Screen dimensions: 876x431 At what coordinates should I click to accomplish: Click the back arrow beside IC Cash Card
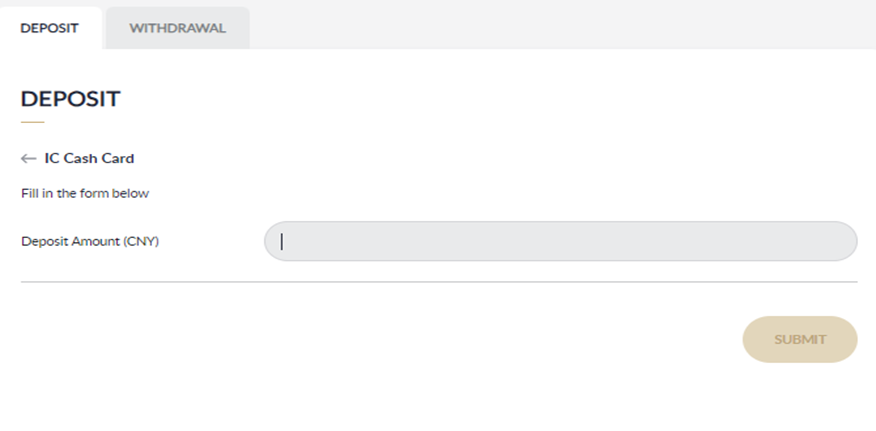[x=28, y=158]
